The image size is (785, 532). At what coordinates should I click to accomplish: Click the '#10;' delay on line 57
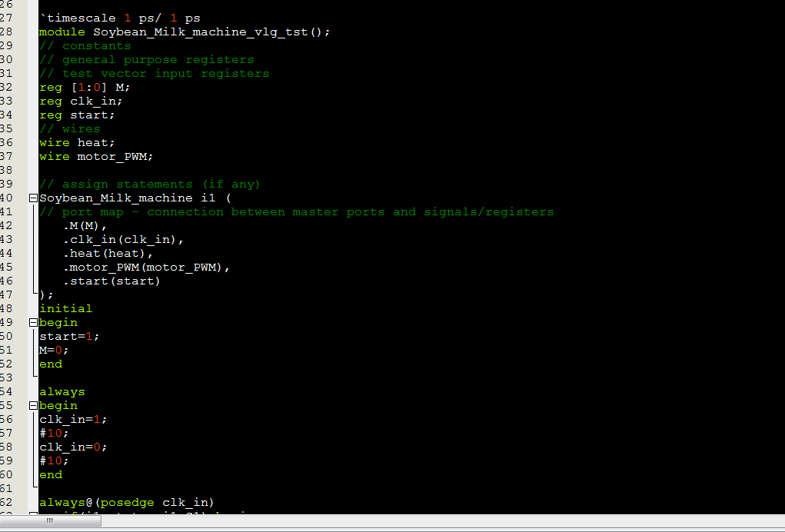pos(54,434)
